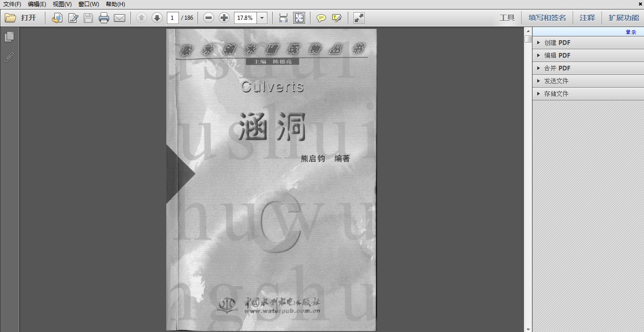Click the 熊启钧 编著 author text
644x332 pixels.
click(x=326, y=159)
